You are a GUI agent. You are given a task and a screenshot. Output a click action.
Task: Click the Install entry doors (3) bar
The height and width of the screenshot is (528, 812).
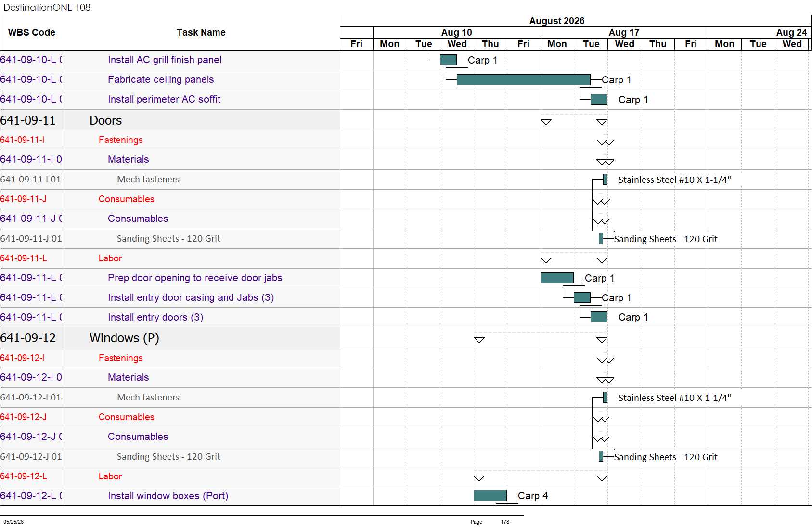pos(599,317)
